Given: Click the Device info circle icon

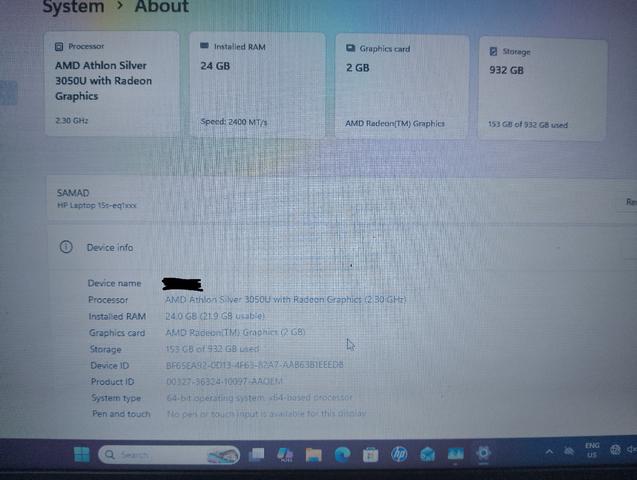Looking at the screenshot, I should (66, 247).
